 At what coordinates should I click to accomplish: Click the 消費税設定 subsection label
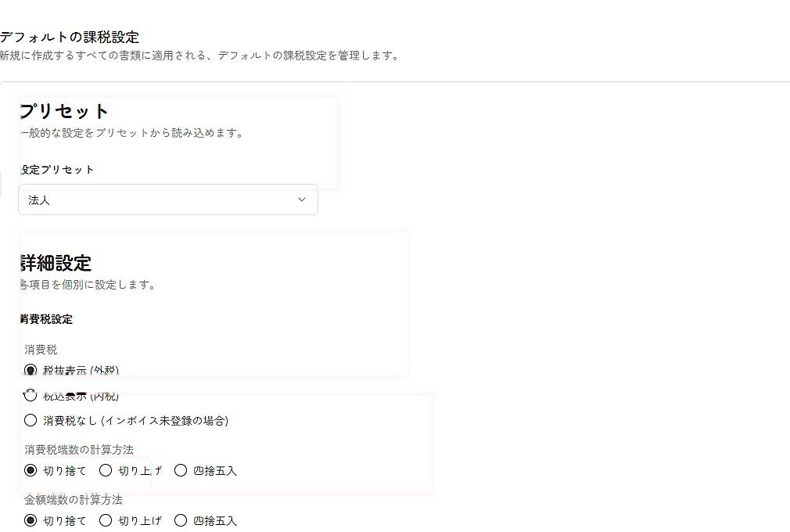click(x=46, y=318)
